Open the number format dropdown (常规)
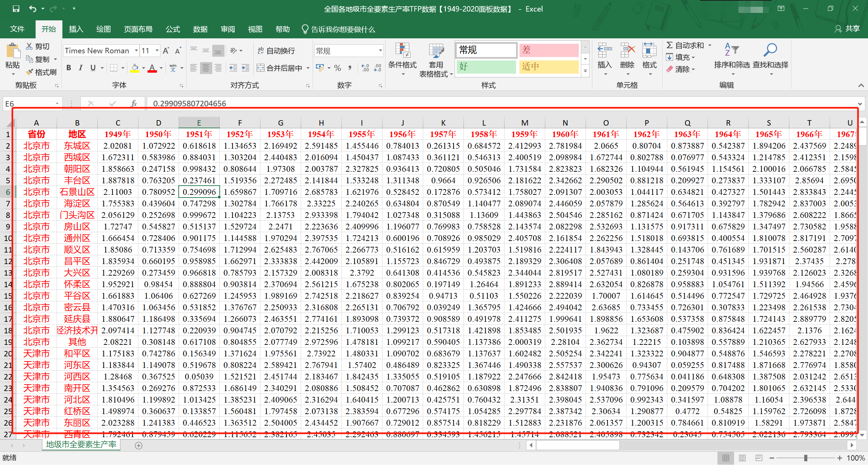Image resolution: width=868 pixels, height=465 pixels. click(380, 51)
